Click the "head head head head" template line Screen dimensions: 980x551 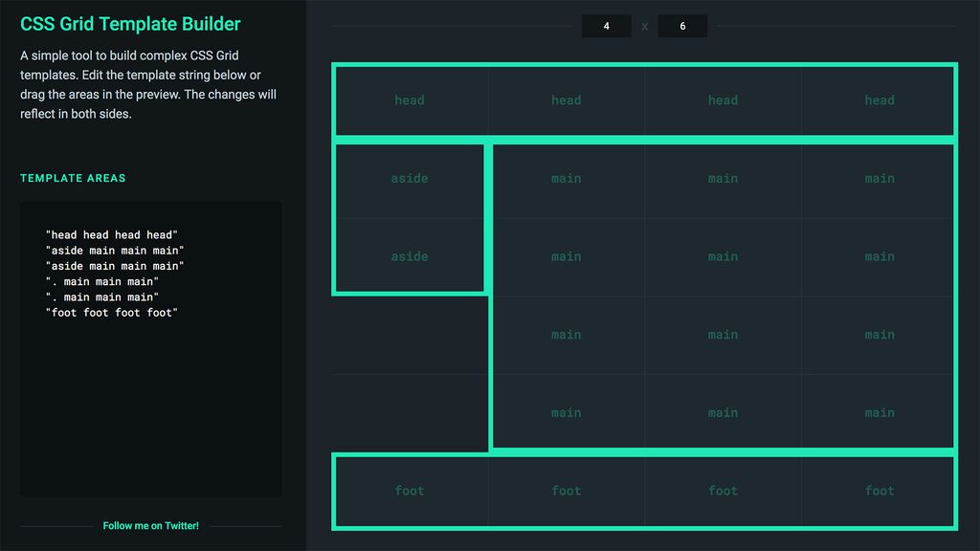pos(112,234)
